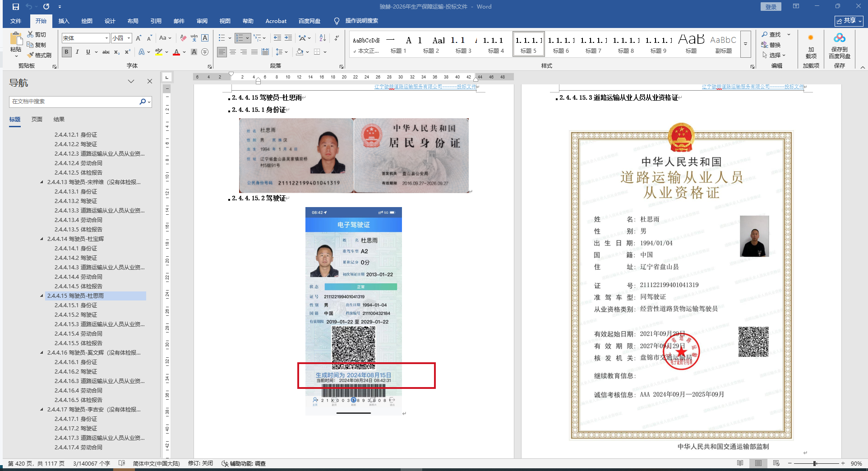This screenshot has height=471, width=868.
Task: Open the multilevel list icon
Action: click(257, 38)
